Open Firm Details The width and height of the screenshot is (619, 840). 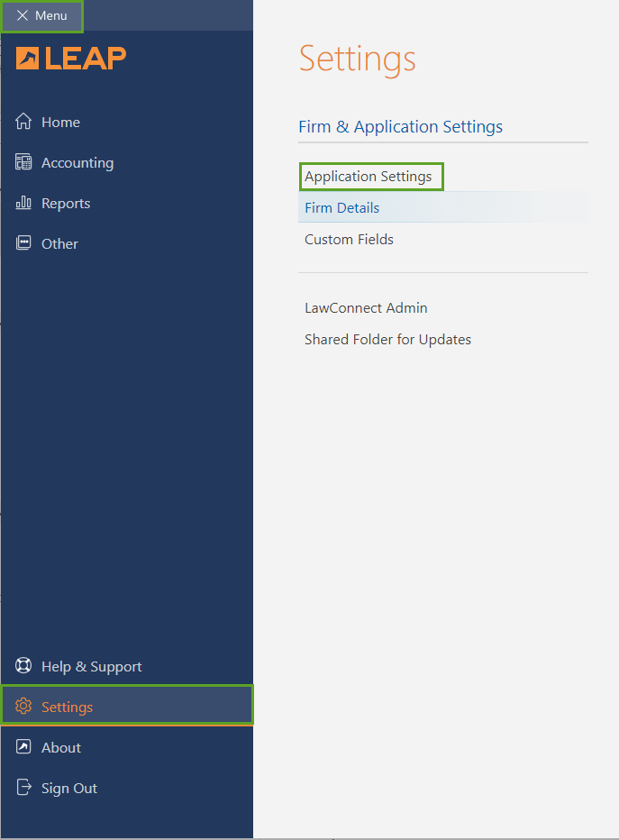(342, 207)
